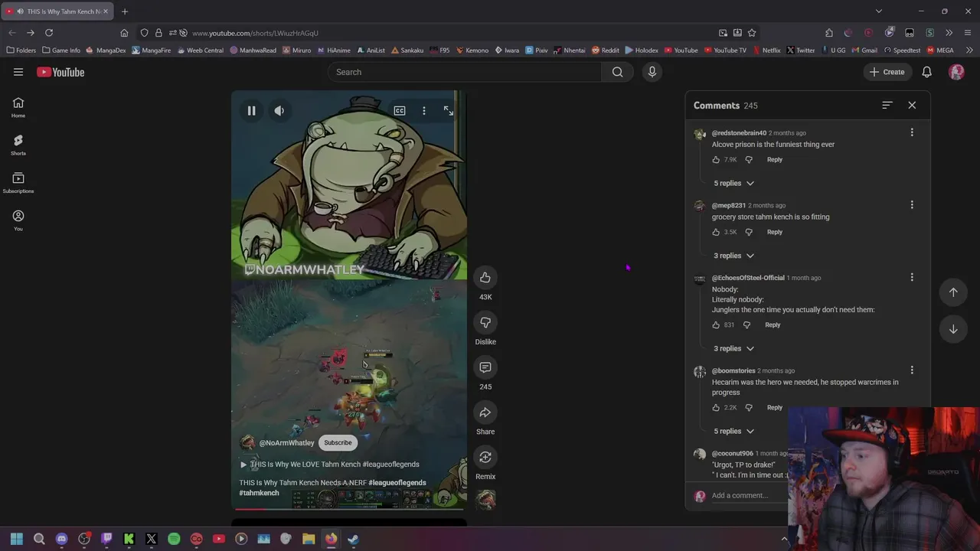Open options menu for the mep8231 comment
The image size is (980, 551).
tap(912, 205)
